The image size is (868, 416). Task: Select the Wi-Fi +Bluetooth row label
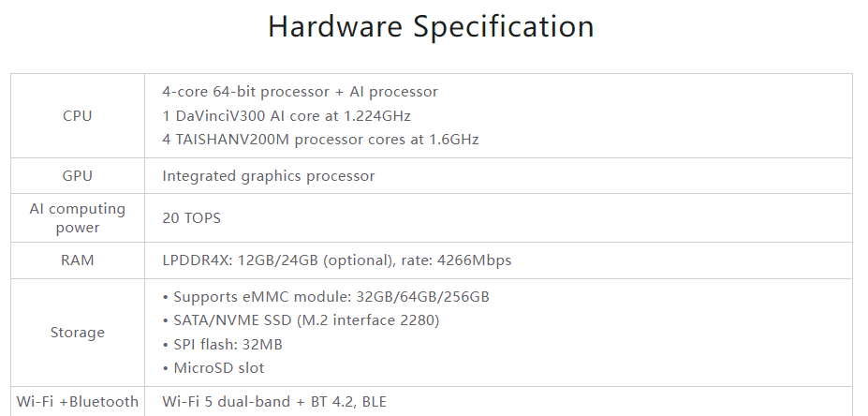click(78, 401)
